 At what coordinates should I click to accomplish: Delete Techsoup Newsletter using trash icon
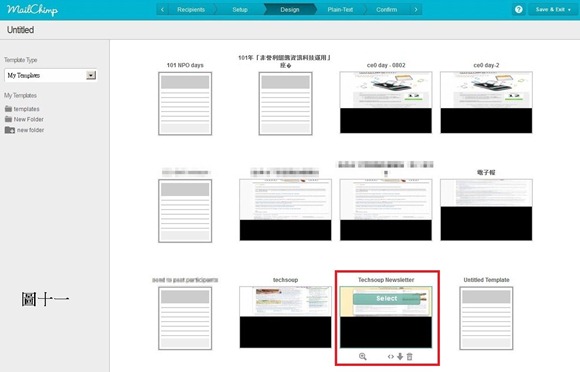[409, 356]
